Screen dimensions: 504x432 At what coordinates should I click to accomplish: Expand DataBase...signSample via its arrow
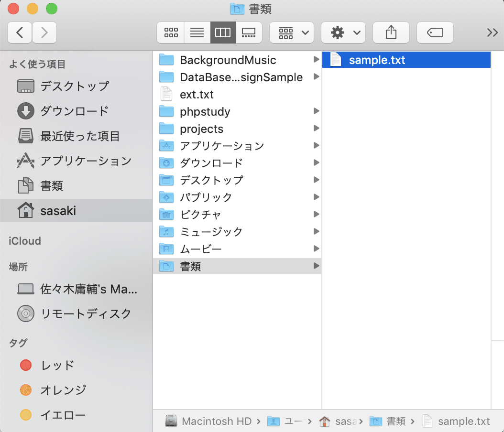[x=316, y=76]
